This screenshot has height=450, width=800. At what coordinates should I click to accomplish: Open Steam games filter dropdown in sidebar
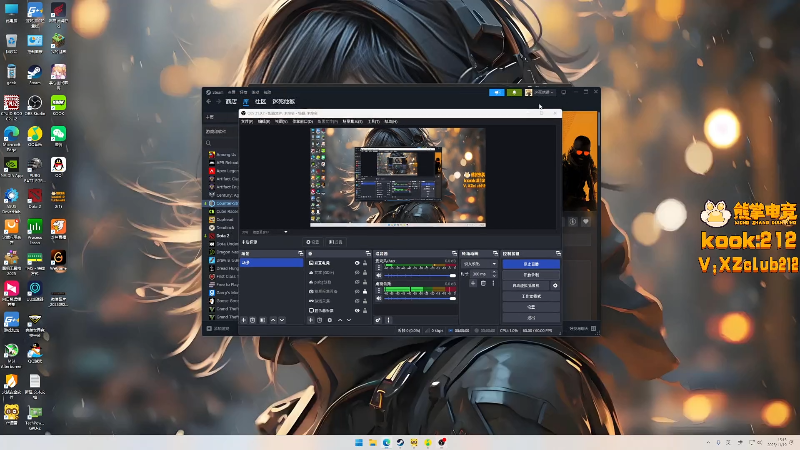(221, 131)
